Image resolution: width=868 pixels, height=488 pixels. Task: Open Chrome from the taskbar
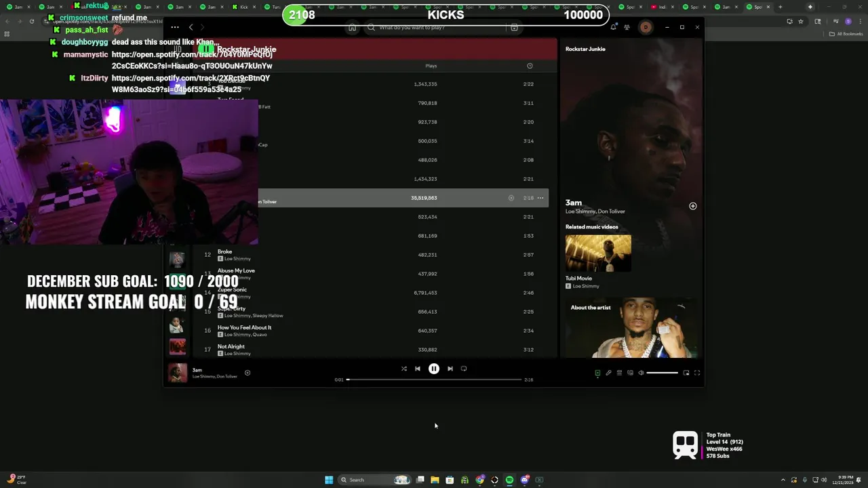click(479, 480)
